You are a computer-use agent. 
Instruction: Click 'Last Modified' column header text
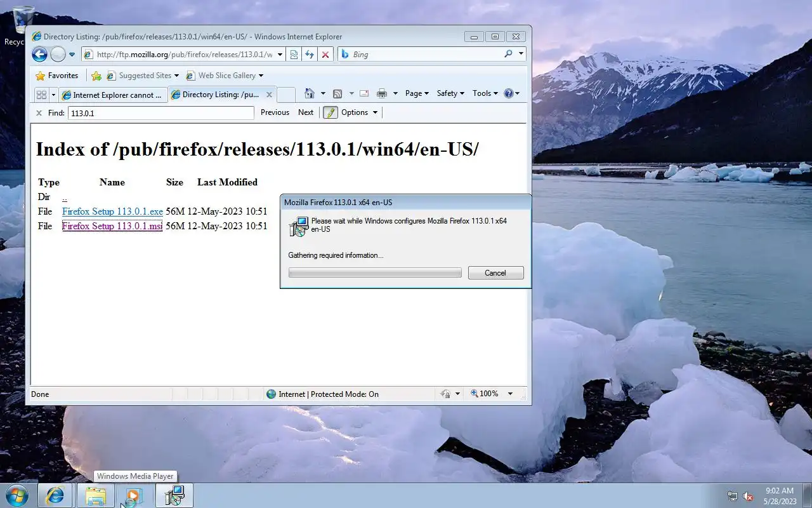(x=227, y=182)
